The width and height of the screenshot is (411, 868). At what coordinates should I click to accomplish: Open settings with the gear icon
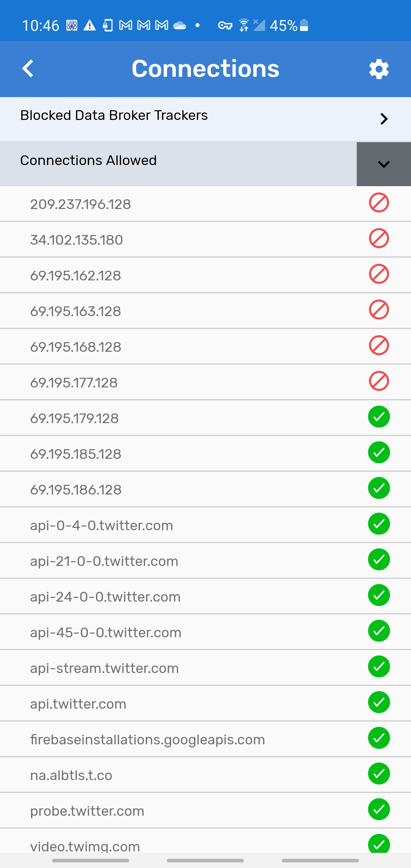pyautogui.click(x=379, y=69)
